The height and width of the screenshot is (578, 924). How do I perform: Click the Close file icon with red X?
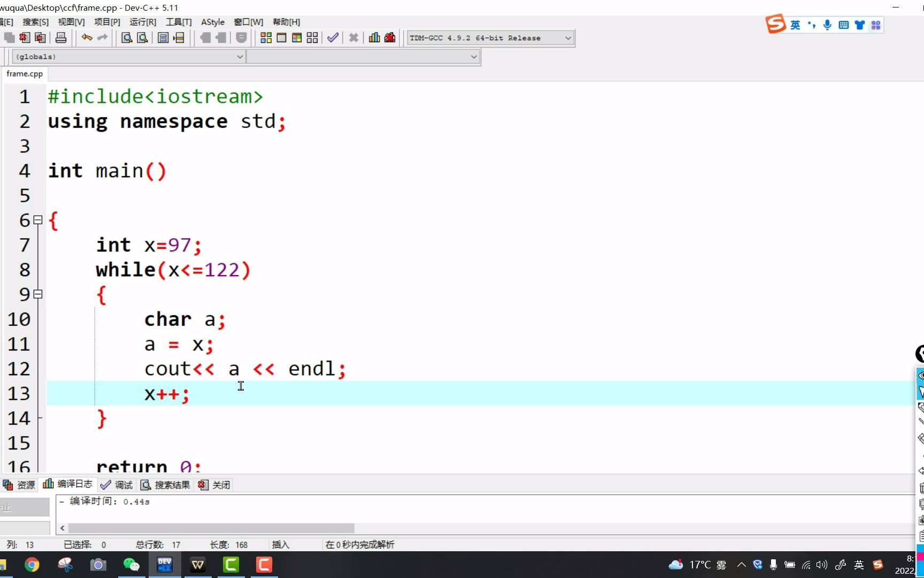(x=25, y=37)
